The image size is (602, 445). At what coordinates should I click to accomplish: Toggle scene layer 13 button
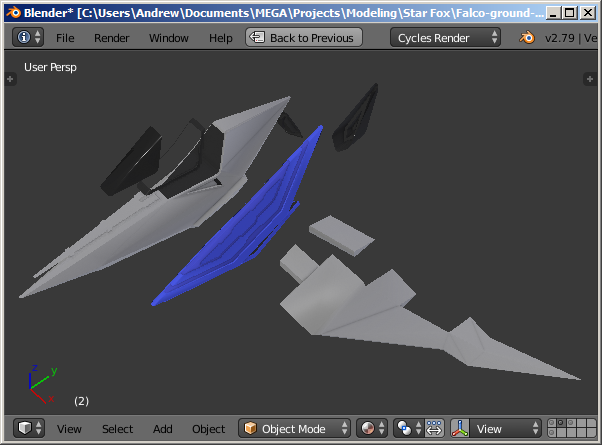coord(570,433)
